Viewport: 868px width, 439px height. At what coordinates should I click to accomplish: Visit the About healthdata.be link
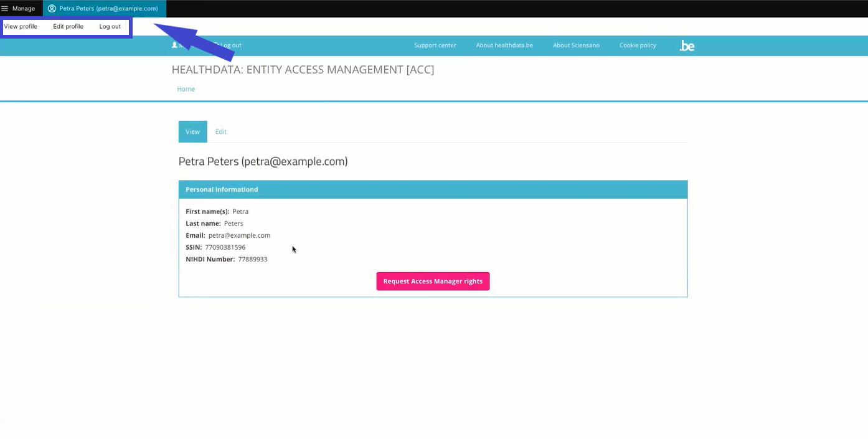tap(504, 45)
